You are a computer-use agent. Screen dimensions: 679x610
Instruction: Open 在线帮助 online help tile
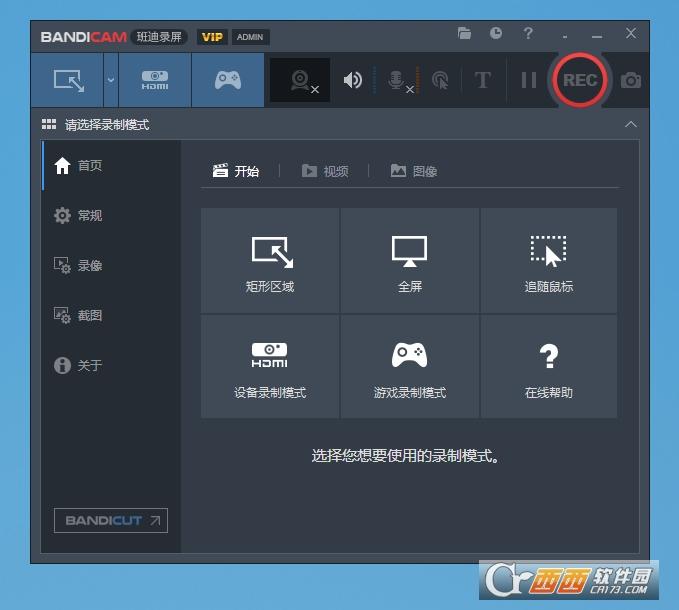[549, 366]
